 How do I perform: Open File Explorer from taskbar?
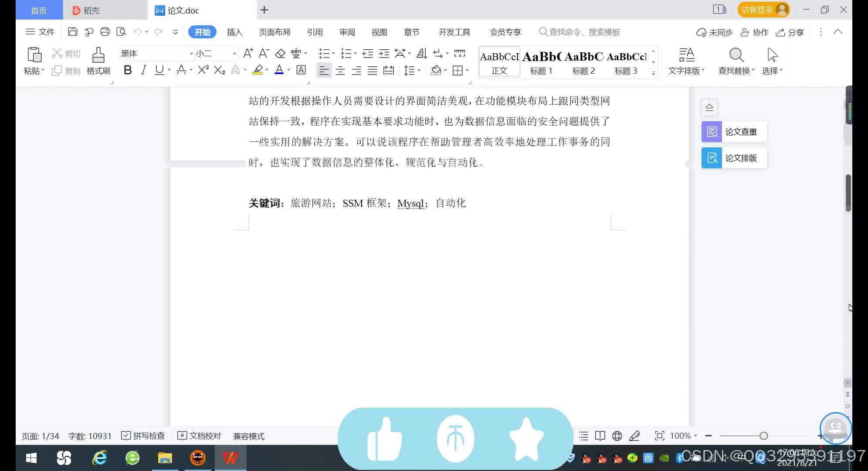[165, 458]
